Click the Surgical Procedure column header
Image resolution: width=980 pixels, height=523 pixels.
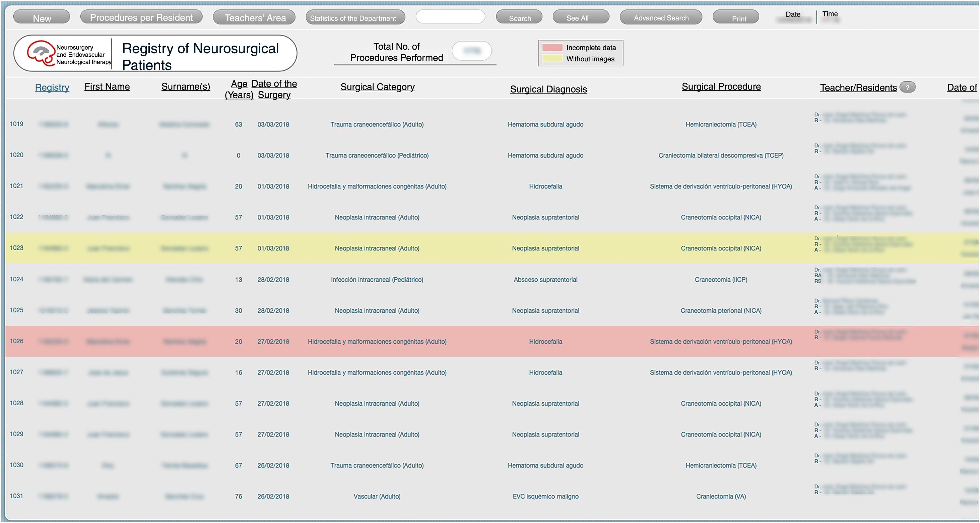(721, 86)
